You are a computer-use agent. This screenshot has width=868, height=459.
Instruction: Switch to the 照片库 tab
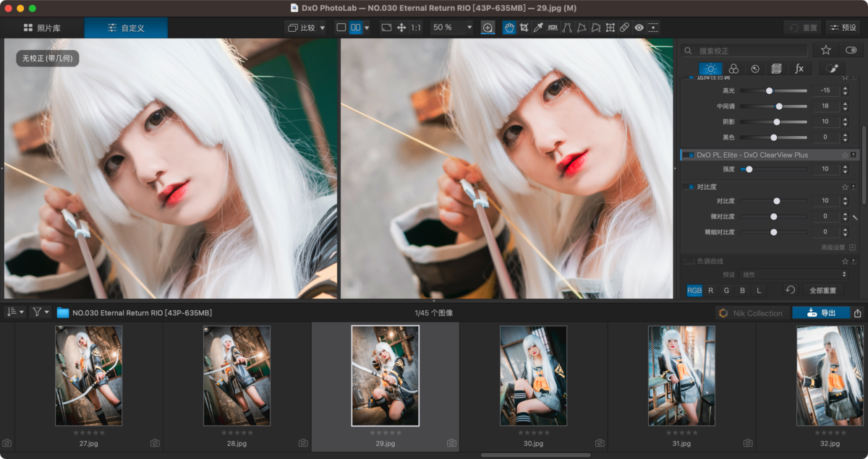pyautogui.click(x=42, y=27)
